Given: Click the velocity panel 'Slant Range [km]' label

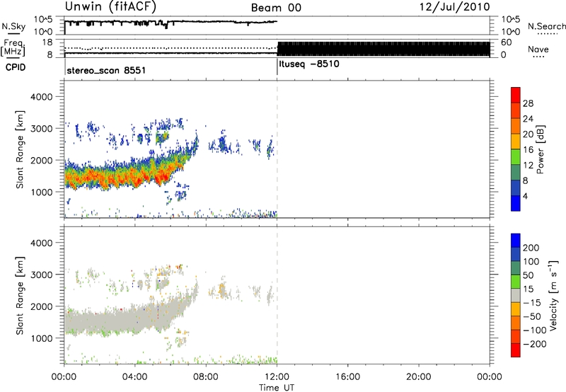Looking at the screenshot, I should click(20, 296).
